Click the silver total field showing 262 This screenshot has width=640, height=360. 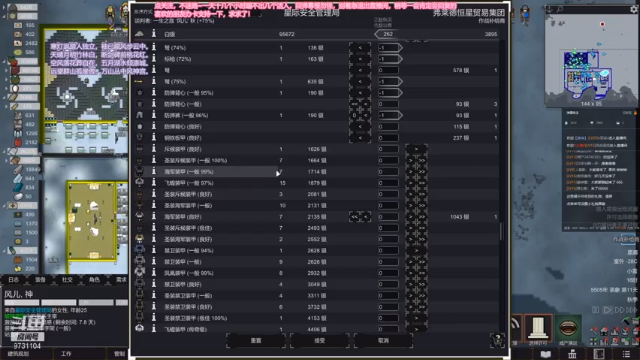tap(388, 34)
